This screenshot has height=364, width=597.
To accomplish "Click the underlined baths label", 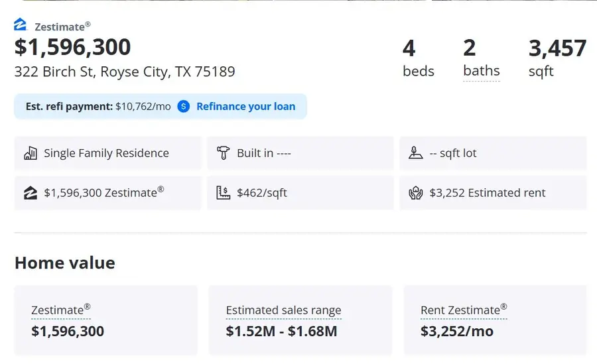I will point(482,71).
